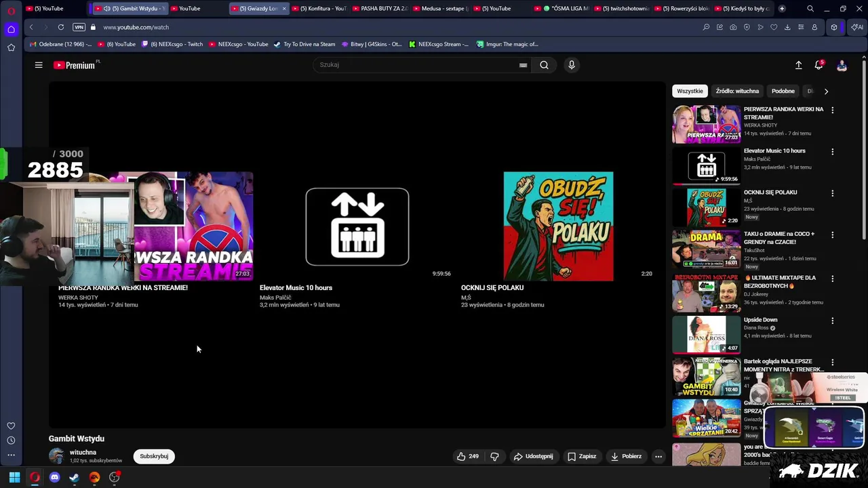
Task: Open the NEEXcsgo - Twitch bookmark
Action: (x=172, y=44)
